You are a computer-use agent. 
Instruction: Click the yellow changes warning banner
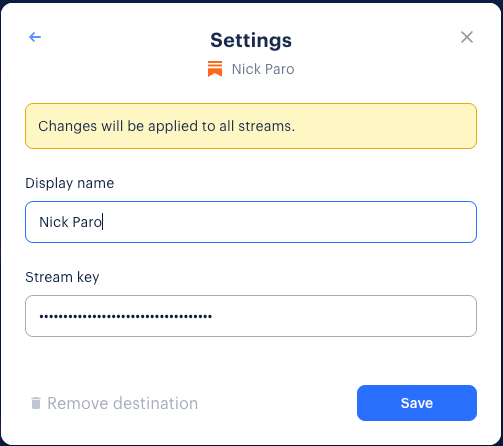click(251, 126)
